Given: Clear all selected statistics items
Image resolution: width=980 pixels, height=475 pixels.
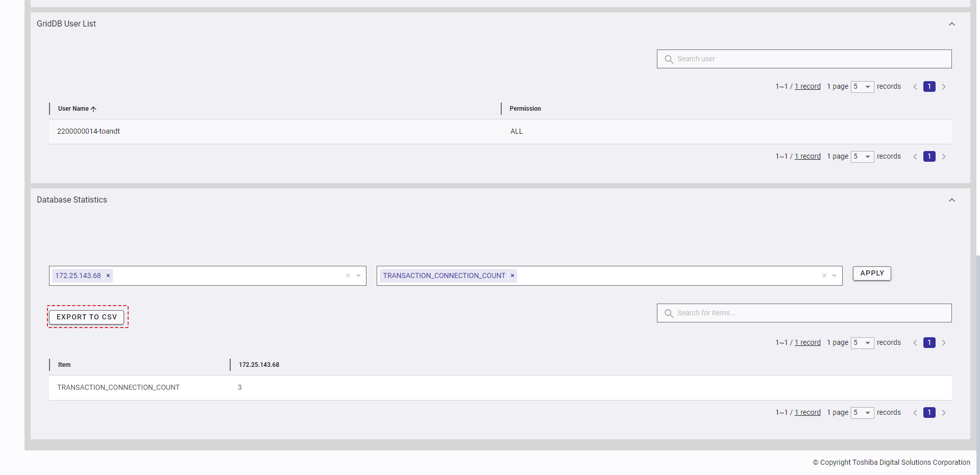Looking at the screenshot, I should [x=824, y=276].
